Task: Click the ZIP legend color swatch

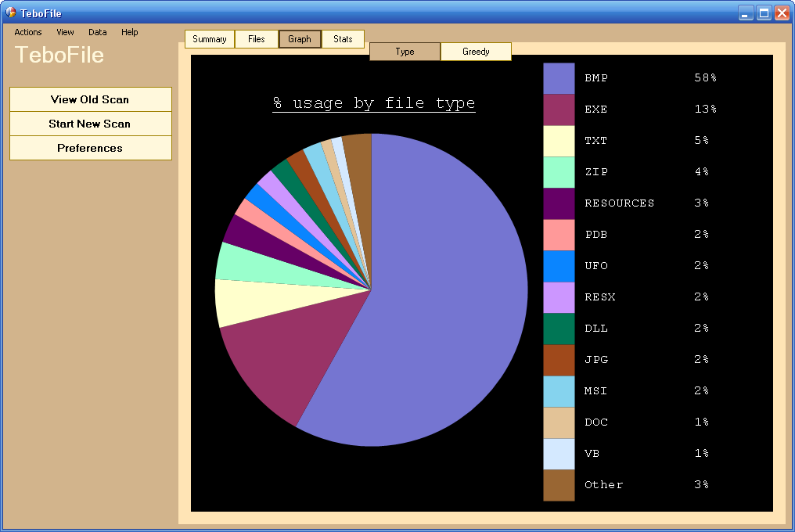Action: 559,172
